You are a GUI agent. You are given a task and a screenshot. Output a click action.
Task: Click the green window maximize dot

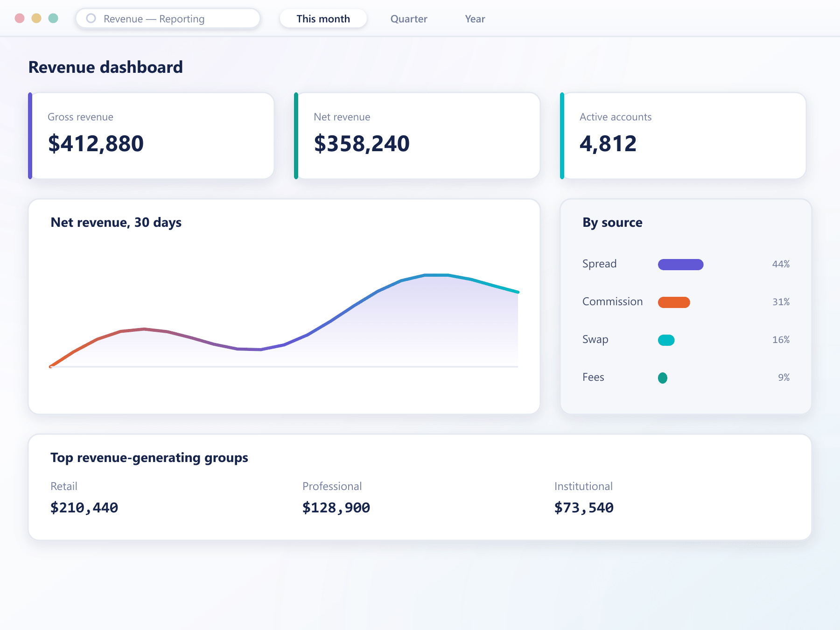[53, 18]
